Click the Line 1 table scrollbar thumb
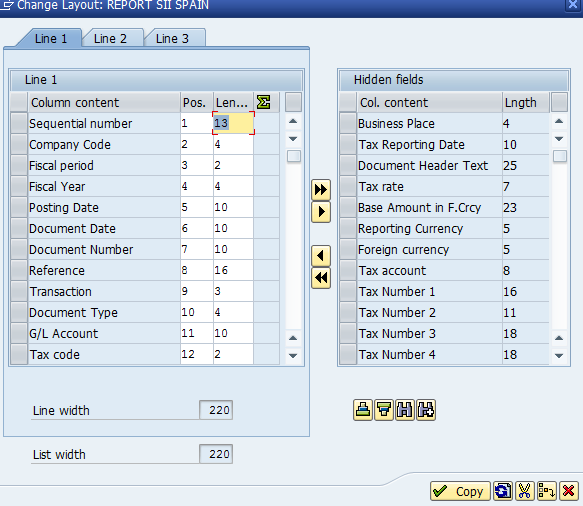The height and width of the screenshot is (506, 583). click(294, 156)
